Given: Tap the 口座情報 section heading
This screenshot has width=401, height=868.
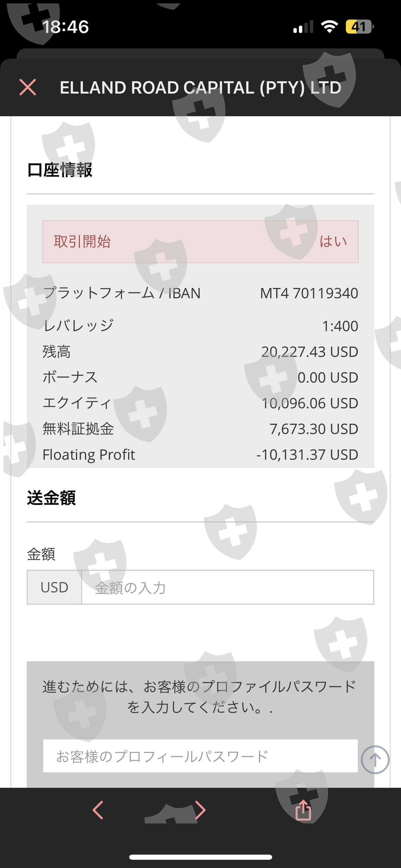Looking at the screenshot, I should [x=60, y=170].
